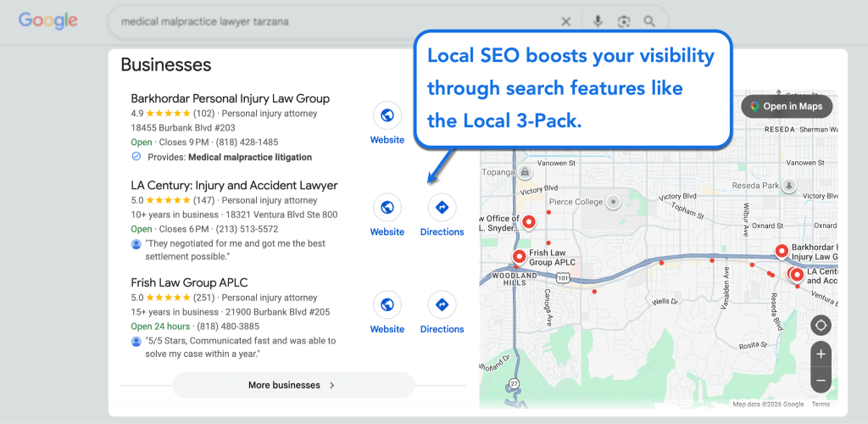Open the More businesses list
868x424 pixels.
coord(292,385)
